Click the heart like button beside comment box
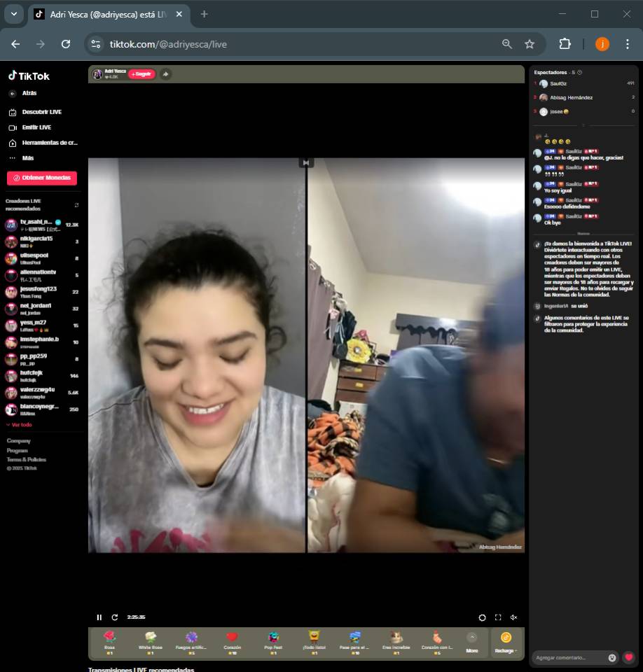Screen dimensions: 643x672 click(x=628, y=657)
